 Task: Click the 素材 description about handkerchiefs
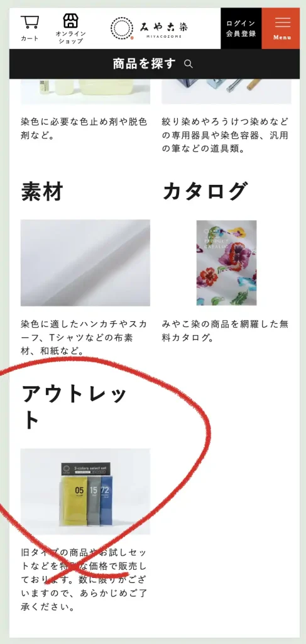click(84, 338)
